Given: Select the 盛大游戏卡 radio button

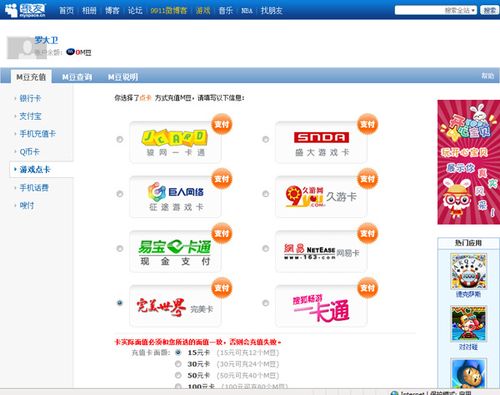Looking at the screenshot, I should click(266, 139).
